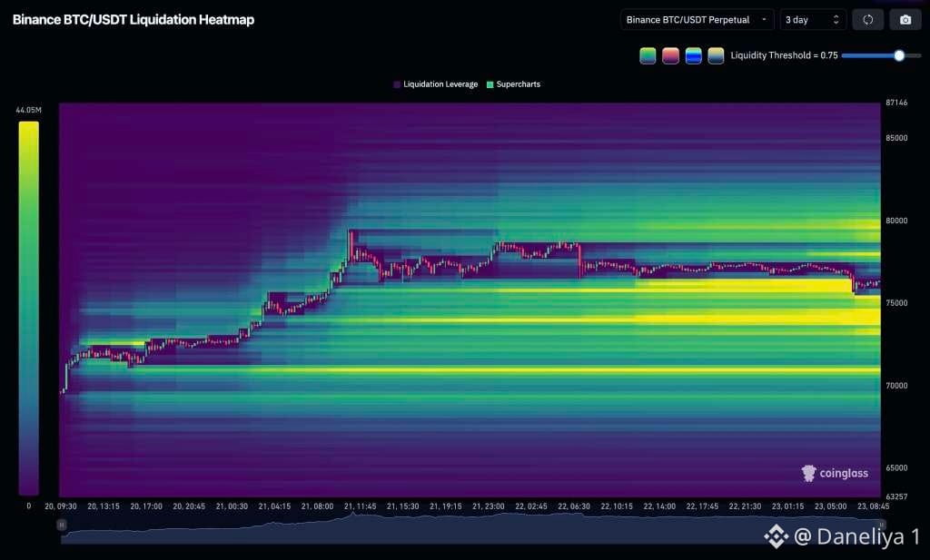Select the pink-red color scheme swatch
Screen dimensions: 930x560
tap(670, 55)
